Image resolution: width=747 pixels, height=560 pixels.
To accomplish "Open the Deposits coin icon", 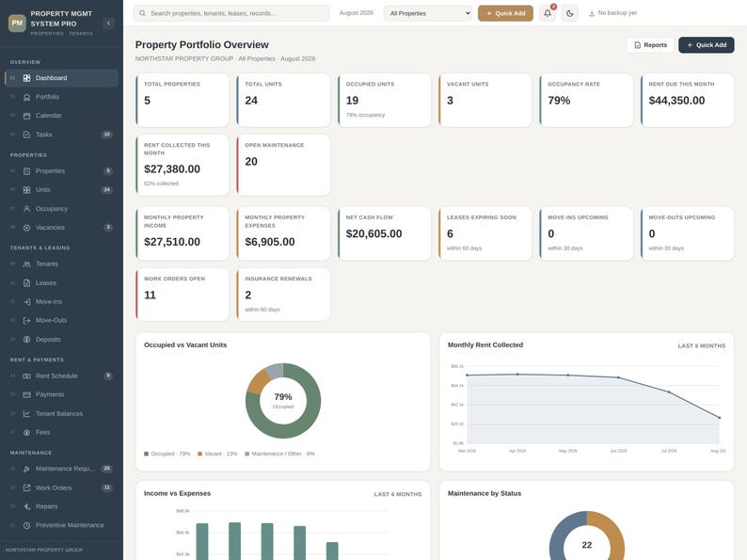I will (x=26, y=340).
